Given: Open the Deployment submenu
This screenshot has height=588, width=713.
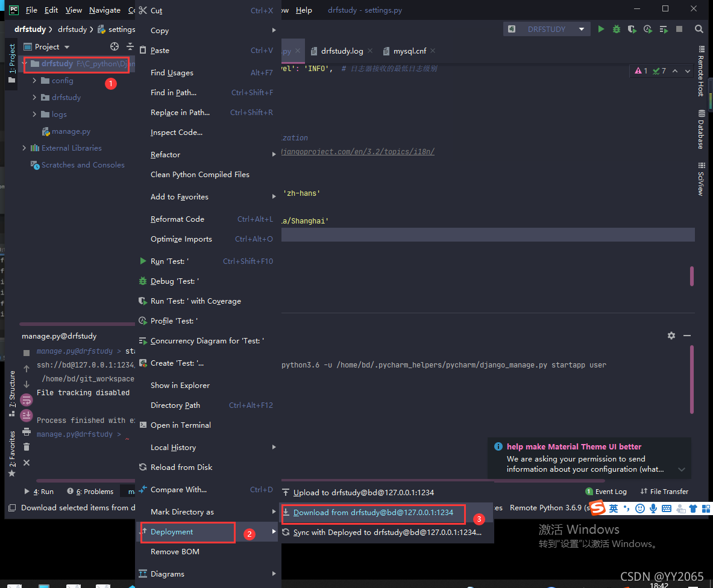Looking at the screenshot, I should coord(209,531).
